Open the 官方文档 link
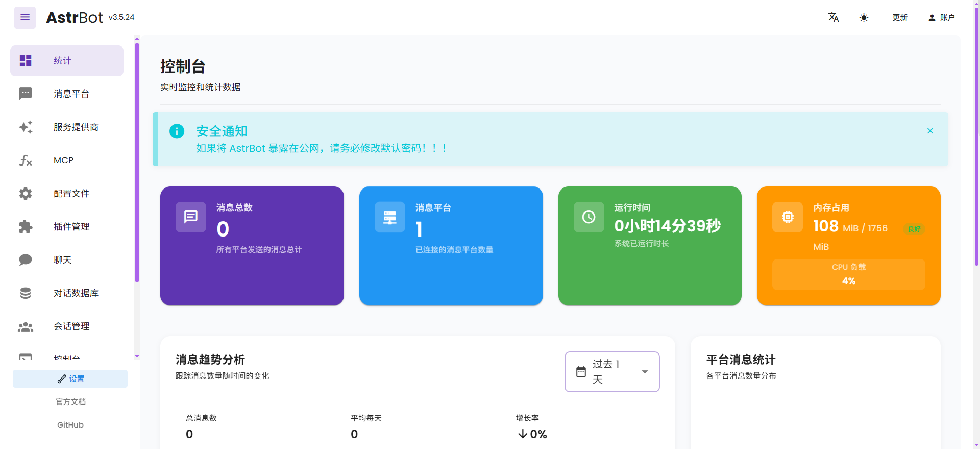The image size is (980, 449). pos(70,402)
